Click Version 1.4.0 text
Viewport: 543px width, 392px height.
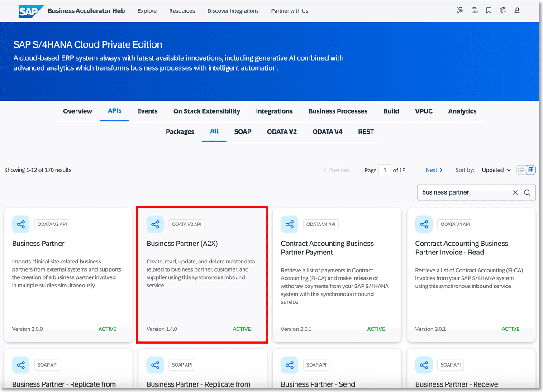[x=162, y=329]
